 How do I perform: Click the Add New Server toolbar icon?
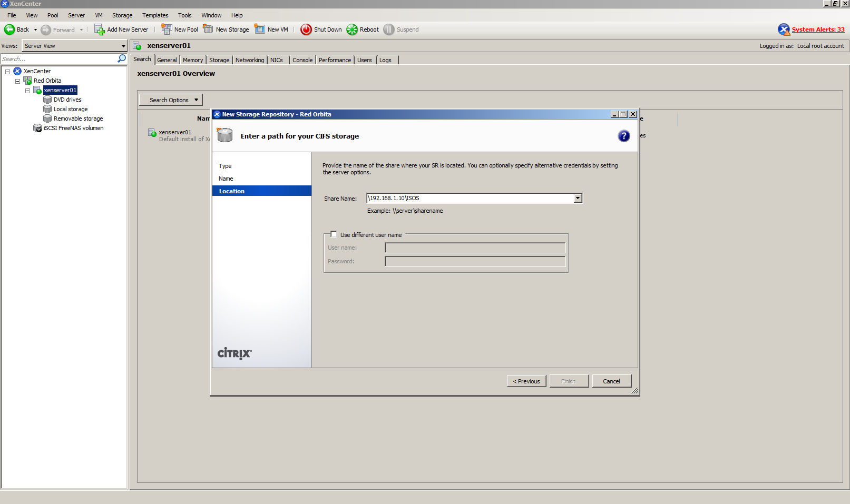(99, 29)
